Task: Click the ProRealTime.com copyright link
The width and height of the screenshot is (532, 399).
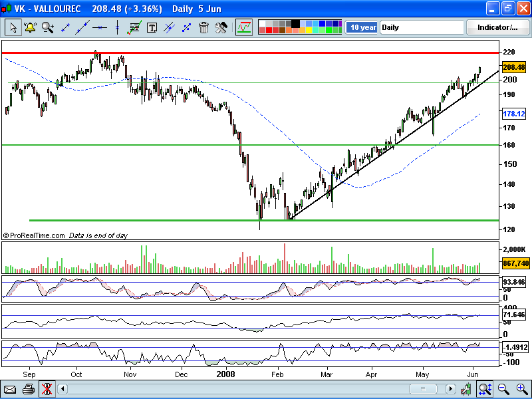Action: (34, 235)
